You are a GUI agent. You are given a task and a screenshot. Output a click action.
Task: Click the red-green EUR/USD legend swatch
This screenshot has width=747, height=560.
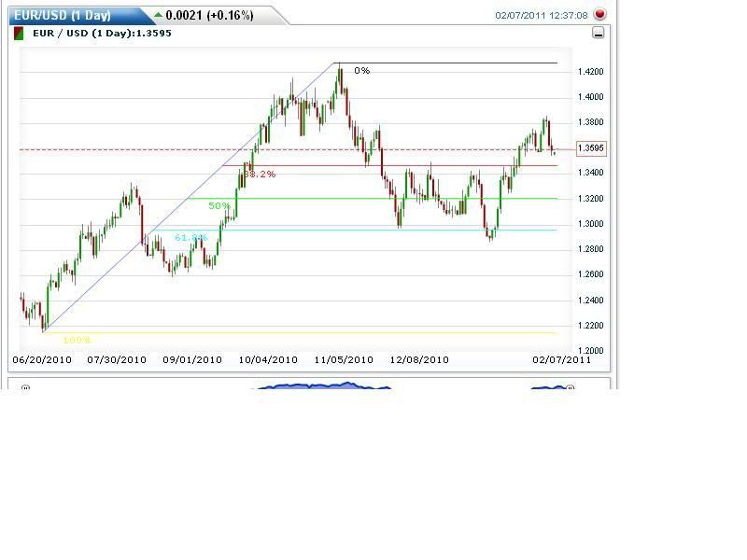click(19, 34)
